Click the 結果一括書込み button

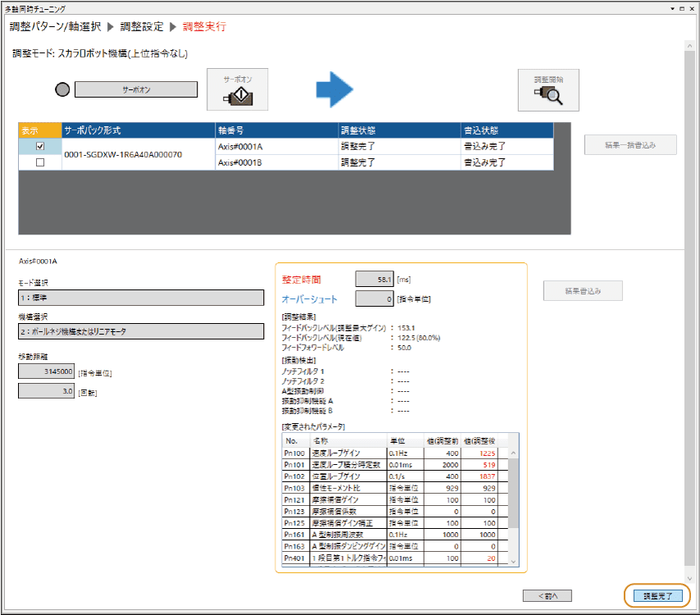630,145
